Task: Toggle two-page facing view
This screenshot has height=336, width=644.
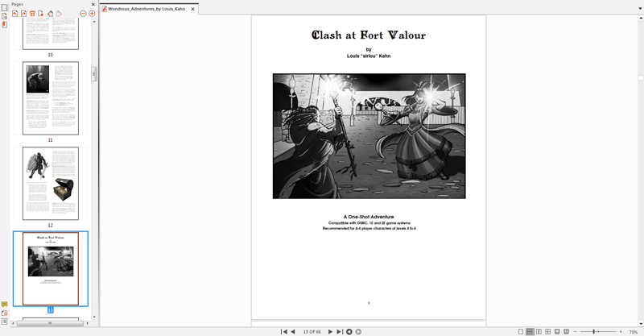Action: point(539,331)
